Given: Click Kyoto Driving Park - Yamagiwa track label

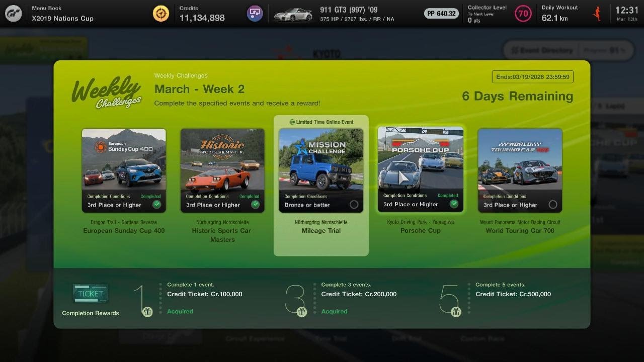Looking at the screenshot, I should pyautogui.click(x=421, y=222).
